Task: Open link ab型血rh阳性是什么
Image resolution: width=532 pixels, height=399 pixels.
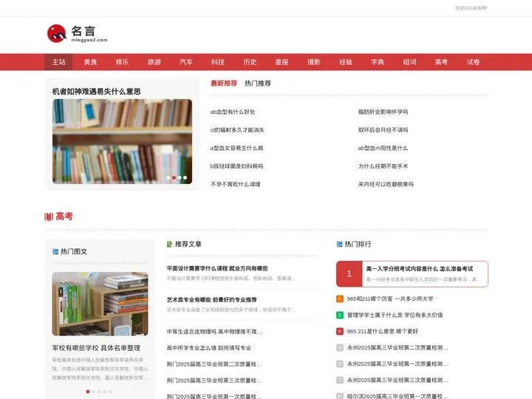Action: [383, 149]
